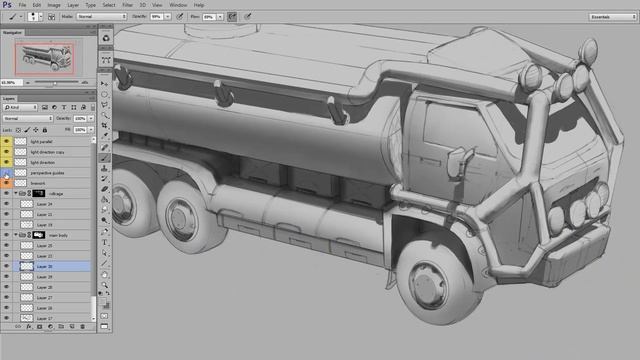640x360 pixels.
Task: Toggle pressure for opacity button
Action: coord(180,17)
